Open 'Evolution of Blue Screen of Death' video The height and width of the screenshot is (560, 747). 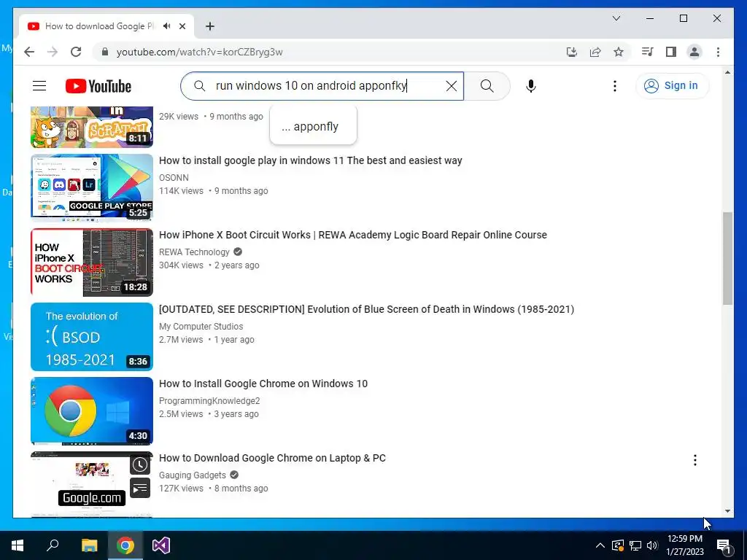point(366,309)
